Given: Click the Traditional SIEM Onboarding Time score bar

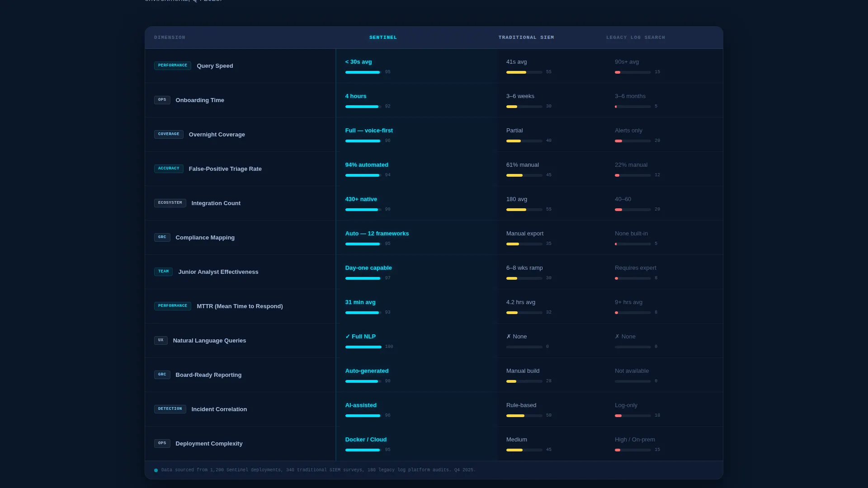Looking at the screenshot, I should pos(524,107).
